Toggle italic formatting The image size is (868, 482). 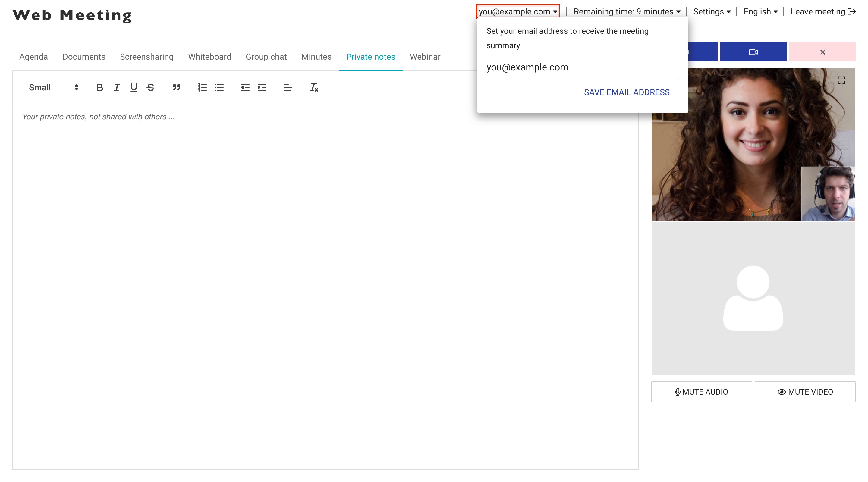117,88
